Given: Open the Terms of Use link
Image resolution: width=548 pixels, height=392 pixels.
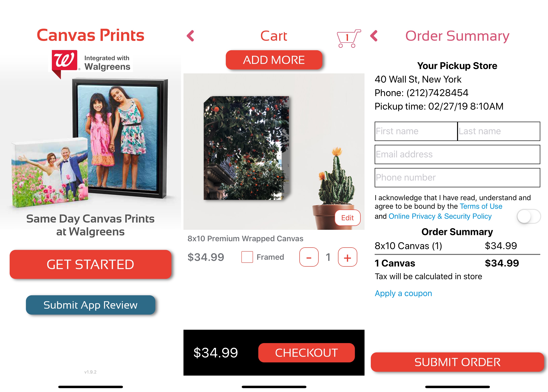Looking at the screenshot, I should [x=481, y=206].
